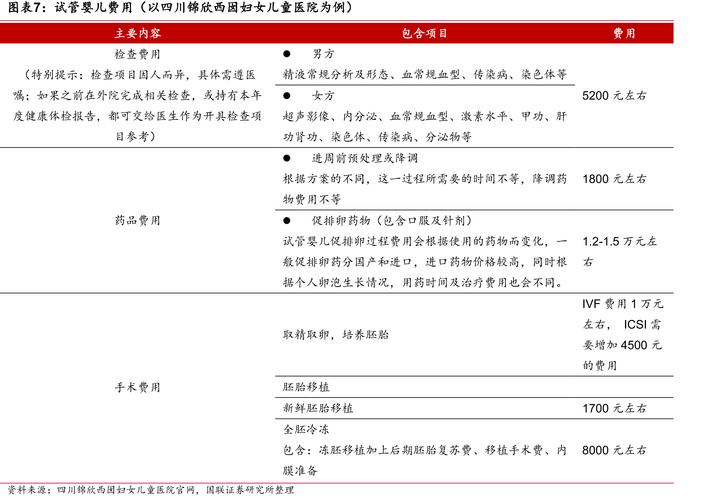Click the line '要增加 4500 元'
The image size is (723, 500).
(x=622, y=345)
